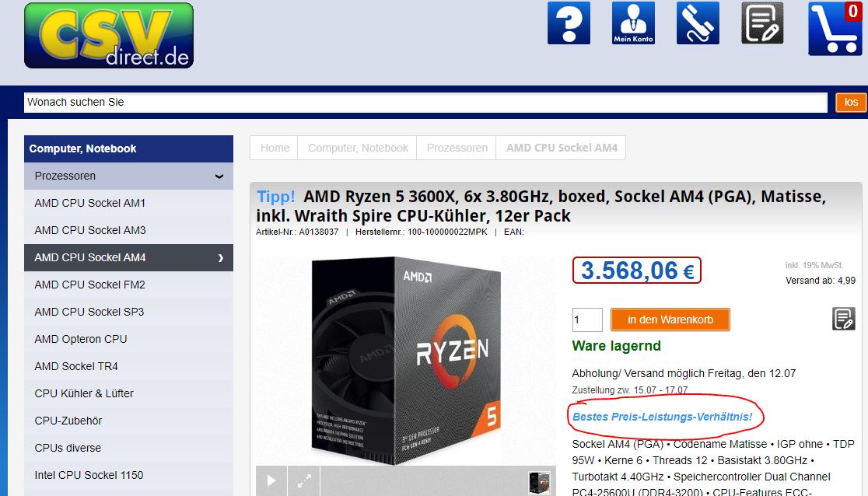Expand product image to fullscreen
This screenshot has width=868, height=496.
[x=304, y=480]
